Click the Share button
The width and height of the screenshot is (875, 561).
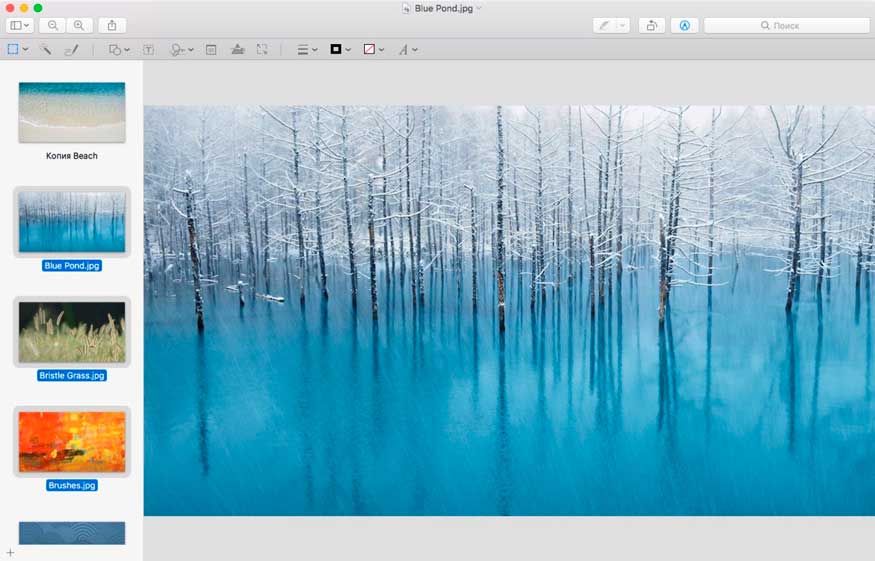(112, 25)
